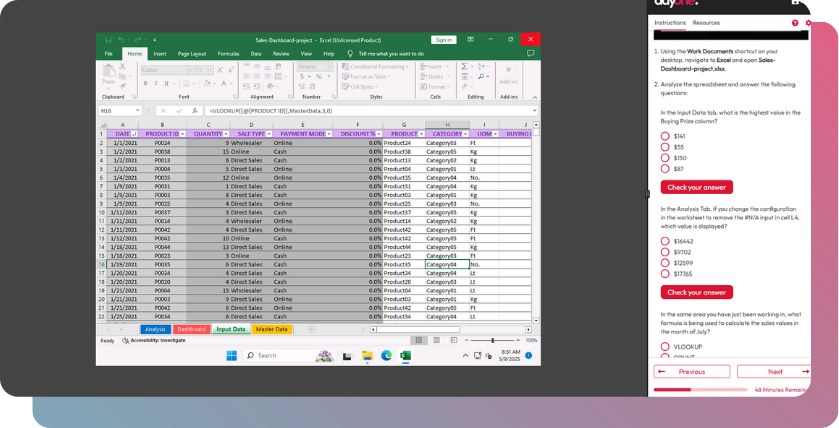Screen dimensions: 839x428
Task: Cancel the formula bar entry with X
Action: click(x=163, y=111)
